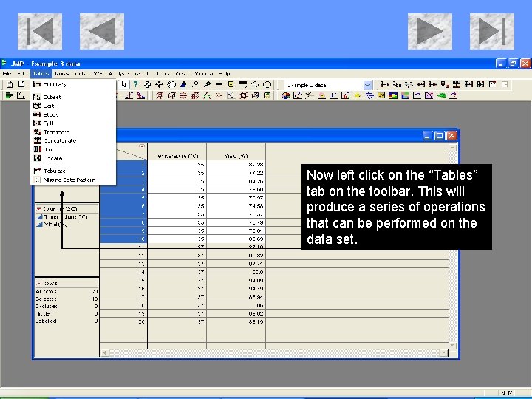Advance to the next tutorial slide

pyautogui.click(x=430, y=31)
